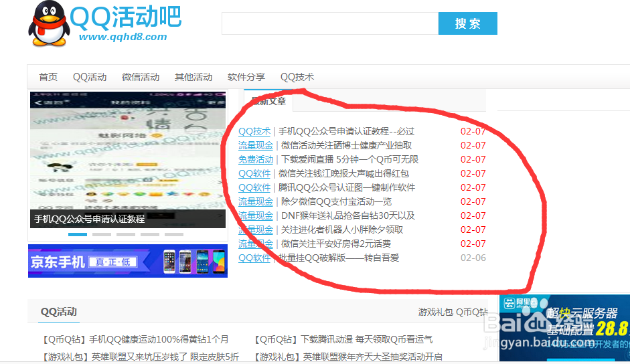630x364 pixels.
Task: Open article 微信活动关注硒博士健康产业抽取
Action: 346,145
